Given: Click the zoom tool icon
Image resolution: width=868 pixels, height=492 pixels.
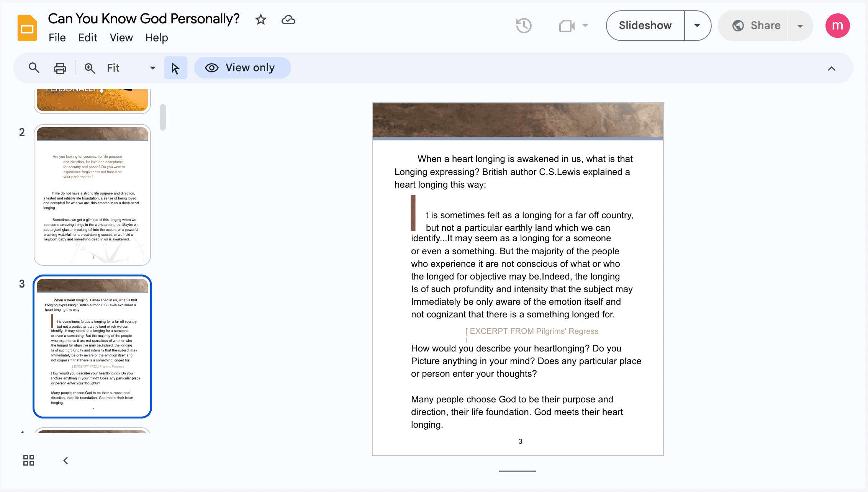Looking at the screenshot, I should coord(90,68).
